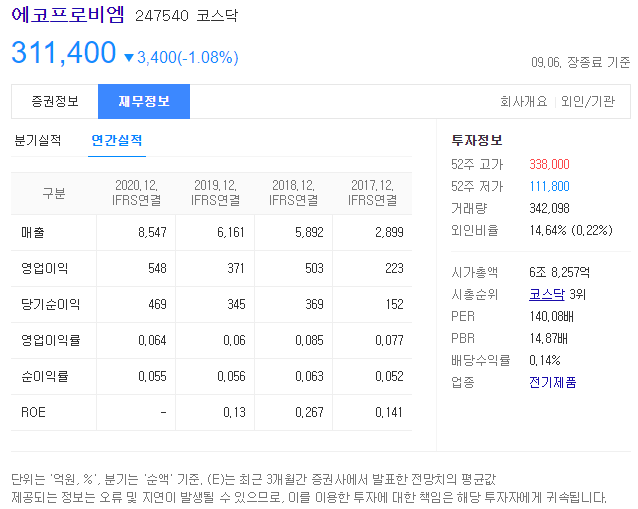Click the 338,000 52-week high value
This screenshot has height=509, width=638.
click(x=549, y=164)
